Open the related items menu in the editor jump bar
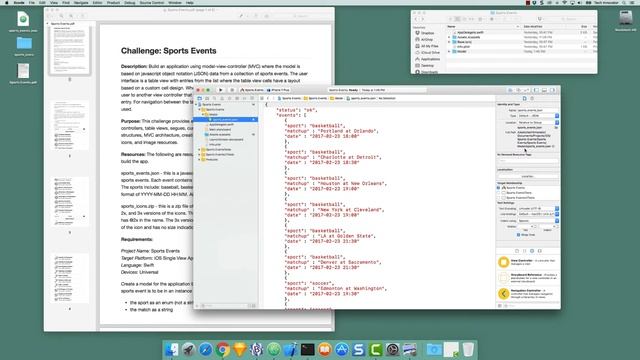This screenshot has width=640, height=360. [262, 98]
